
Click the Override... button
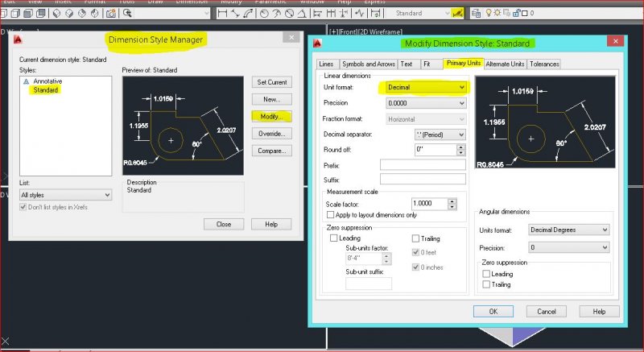272,134
